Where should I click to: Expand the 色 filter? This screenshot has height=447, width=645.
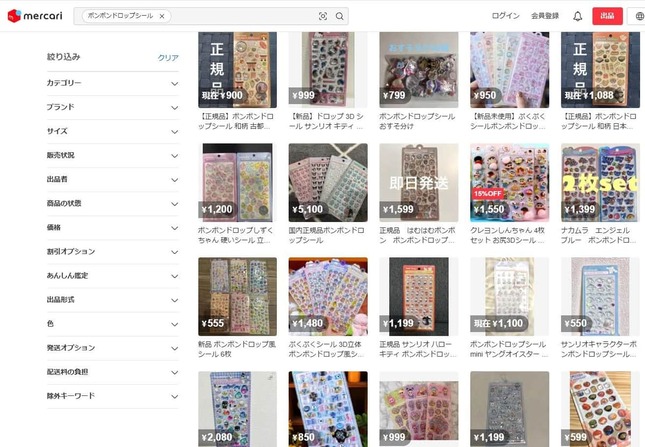[x=112, y=324]
